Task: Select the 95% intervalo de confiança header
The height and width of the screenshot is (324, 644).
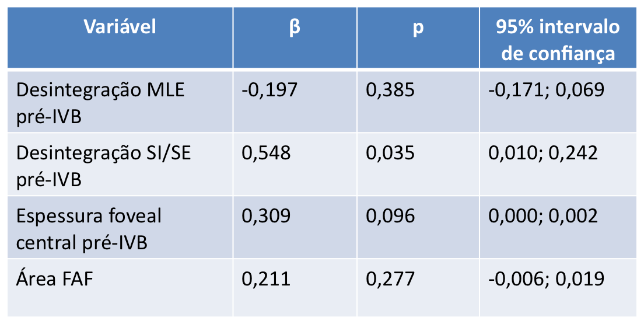Action: point(558,40)
